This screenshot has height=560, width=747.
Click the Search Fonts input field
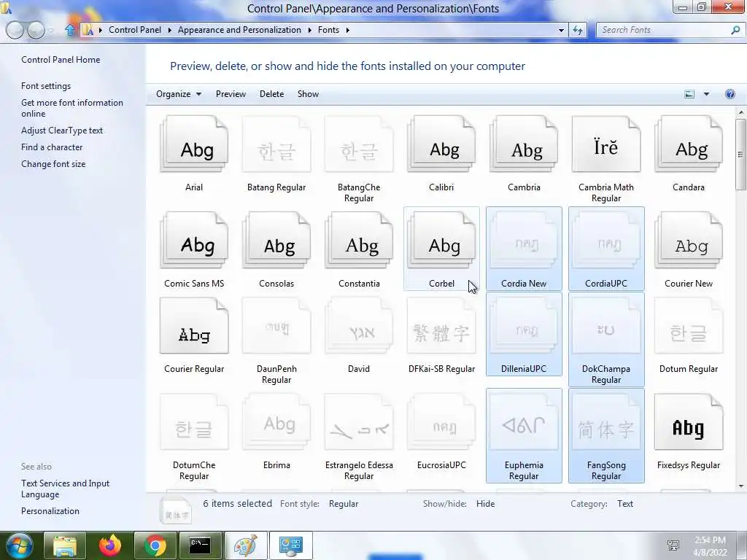coord(664,30)
